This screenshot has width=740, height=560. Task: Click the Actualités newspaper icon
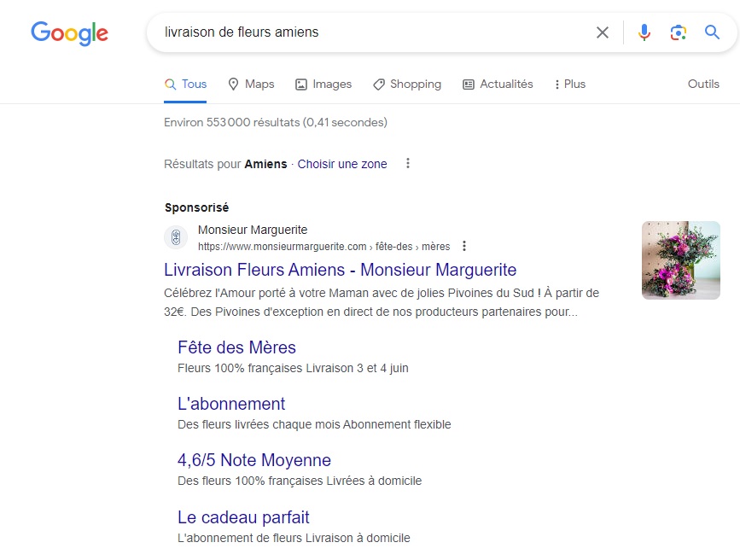(x=469, y=85)
